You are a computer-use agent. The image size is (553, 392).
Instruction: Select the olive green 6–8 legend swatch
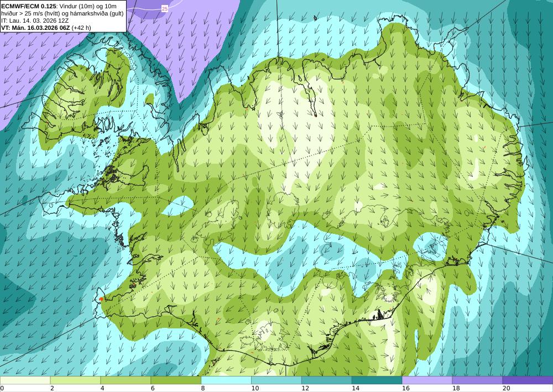coord(176,380)
